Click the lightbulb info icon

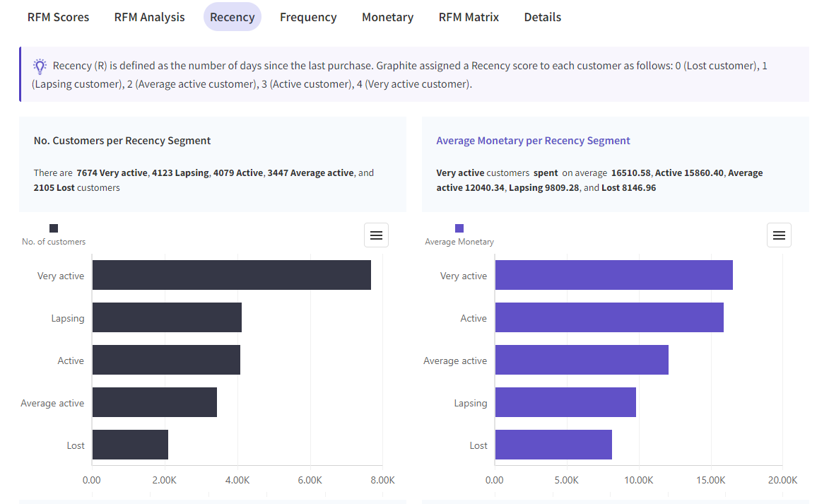point(40,66)
